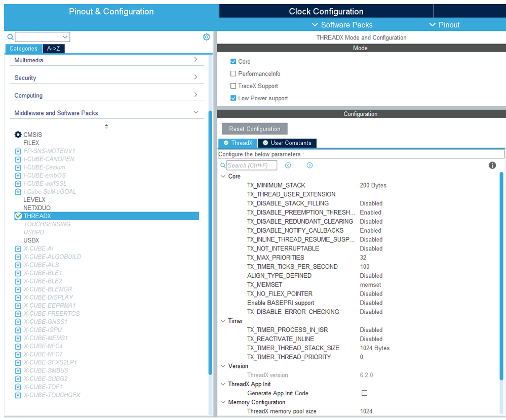This screenshot has height=420, width=506.
Task: Open the Software Packs dropdown menu
Action: coord(342,25)
